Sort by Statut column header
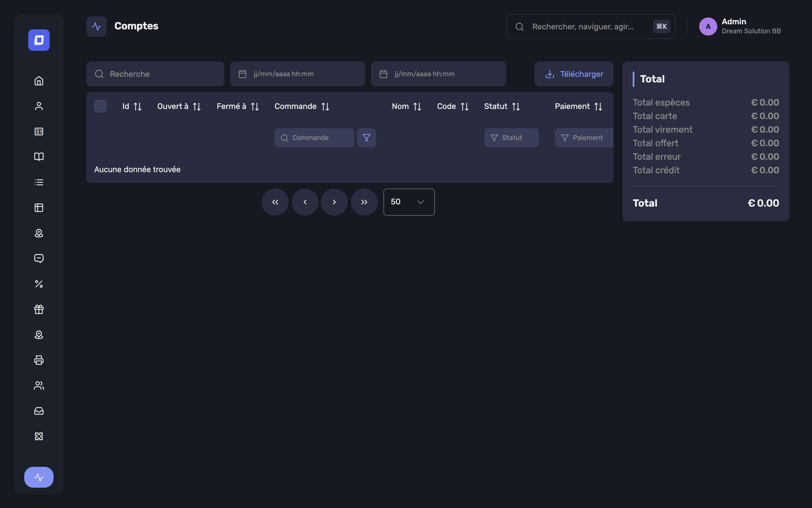The image size is (812, 508). coord(502,106)
